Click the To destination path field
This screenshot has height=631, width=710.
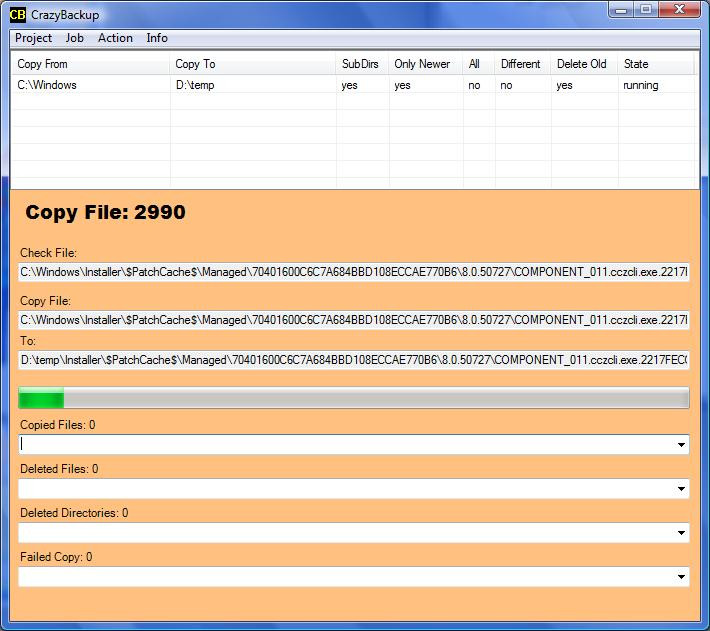[x=354, y=360]
